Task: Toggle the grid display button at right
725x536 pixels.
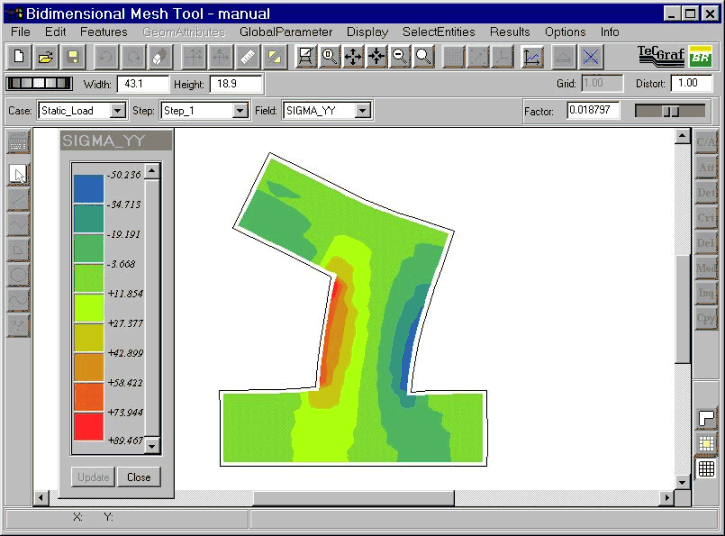Action: [x=706, y=469]
